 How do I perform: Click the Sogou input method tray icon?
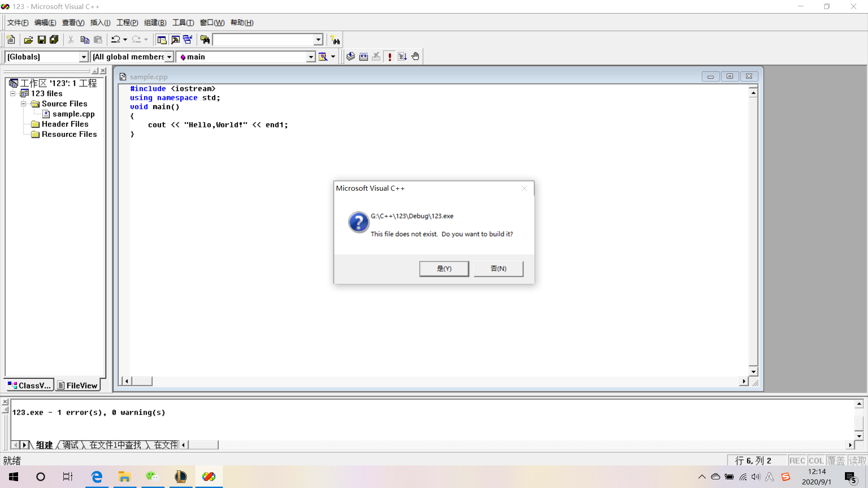[x=786, y=477]
